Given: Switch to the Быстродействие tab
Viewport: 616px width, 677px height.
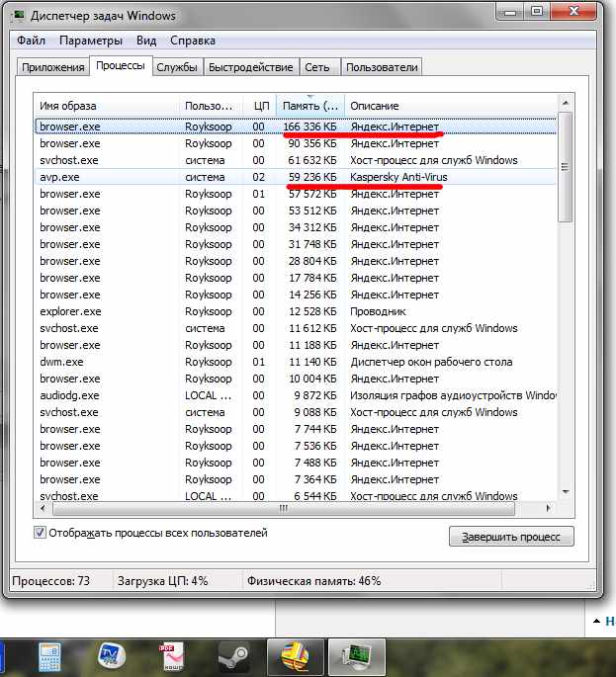Looking at the screenshot, I should click(250, 67).
